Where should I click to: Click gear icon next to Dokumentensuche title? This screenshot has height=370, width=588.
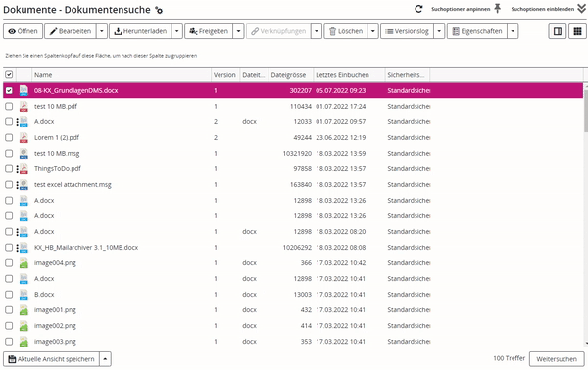tap(159, 10)
